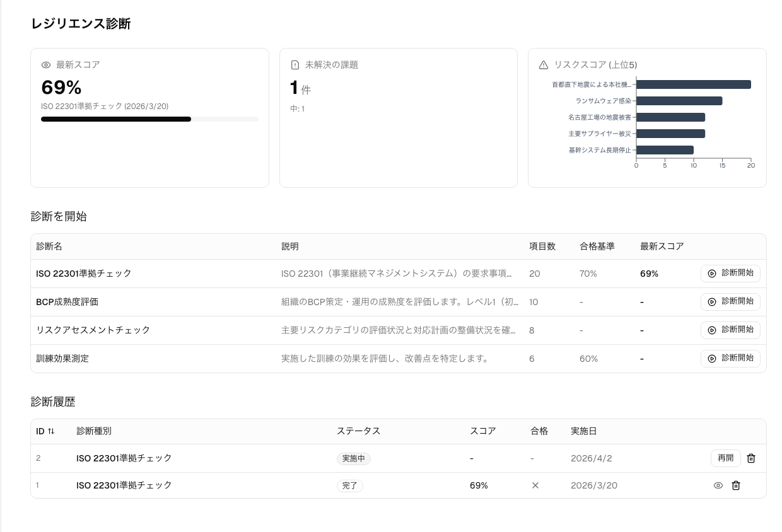Image resolution: width=782 pixels, height=532 pixels.
Task: Click the item count 20 cell
Action: 535,274
